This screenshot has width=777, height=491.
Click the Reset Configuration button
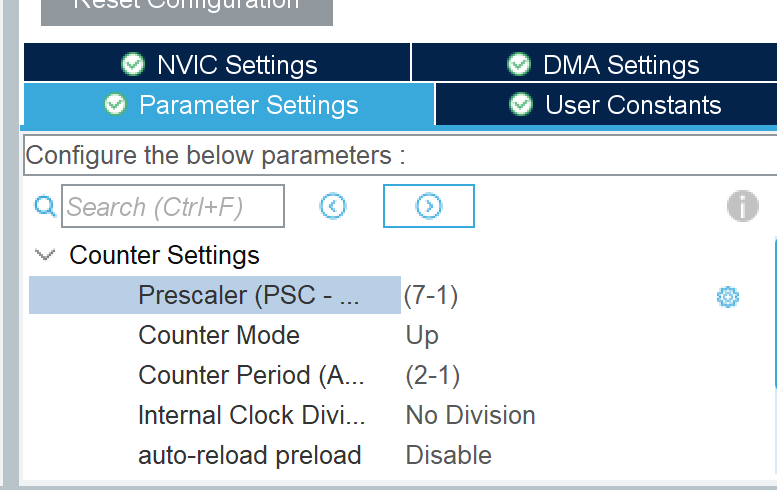pyautogui.click(x=187, y=10)
